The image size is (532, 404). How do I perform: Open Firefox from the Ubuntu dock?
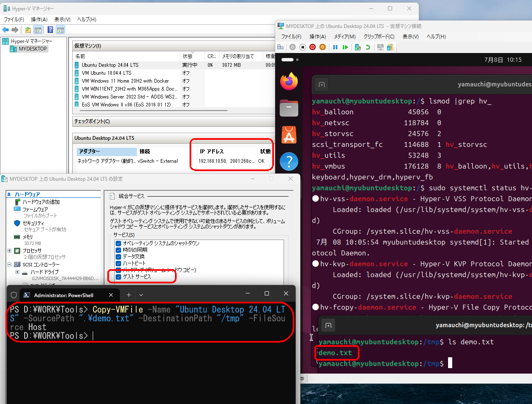pyautogui.click(x=289, y=81)
